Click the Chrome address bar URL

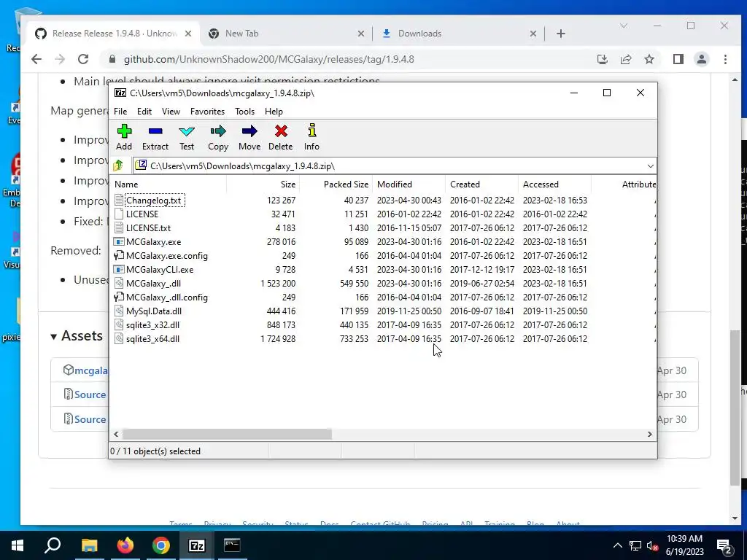268,60
